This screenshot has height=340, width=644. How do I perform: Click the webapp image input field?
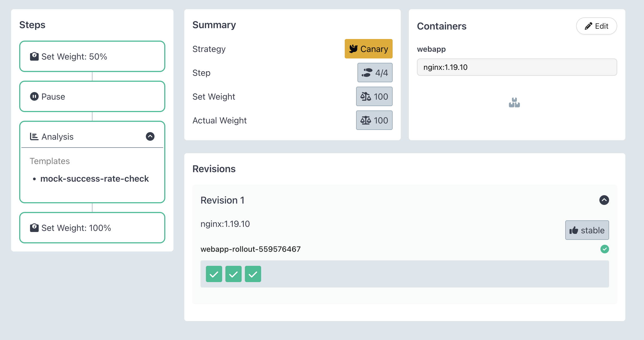(x=517, y=67)
